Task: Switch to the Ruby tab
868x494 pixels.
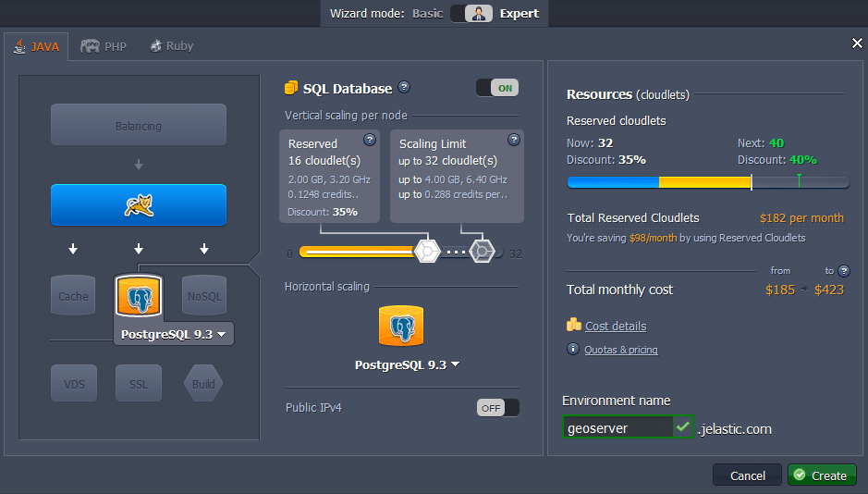Action: [x=172, y=46]
